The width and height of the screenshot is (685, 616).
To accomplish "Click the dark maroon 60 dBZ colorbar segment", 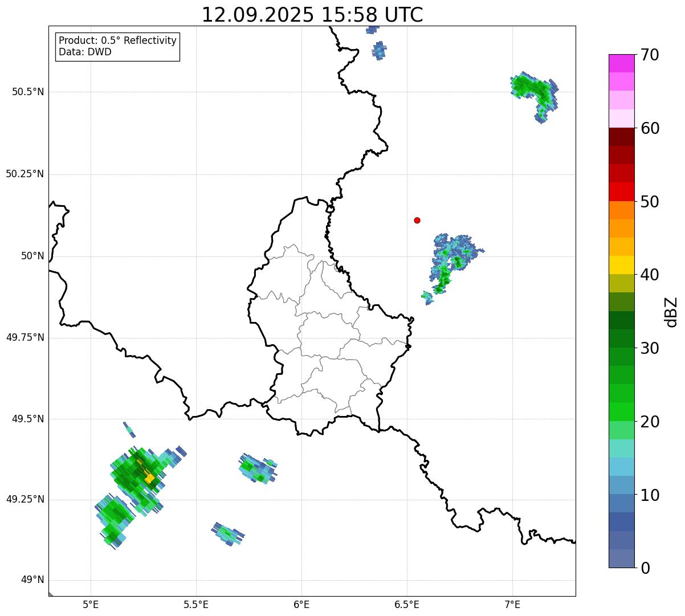I will click(x=621, y=137).
